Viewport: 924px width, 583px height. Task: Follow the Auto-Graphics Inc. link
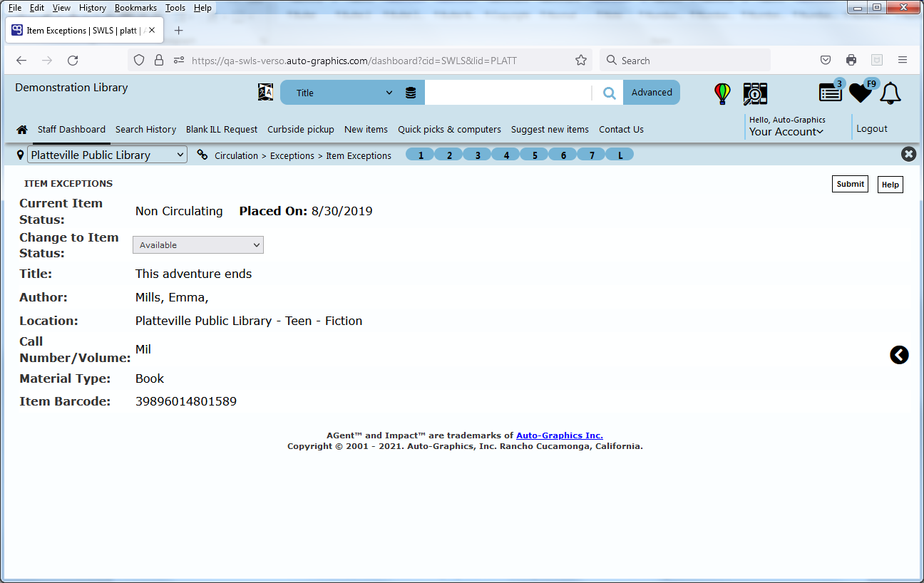[560, 435]
